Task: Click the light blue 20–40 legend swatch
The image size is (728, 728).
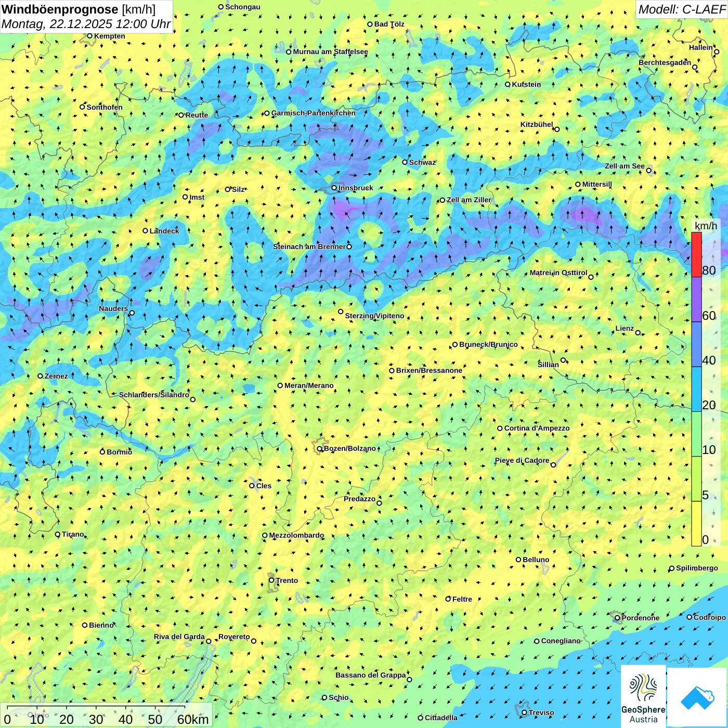Action: click(x=696, y=389)
